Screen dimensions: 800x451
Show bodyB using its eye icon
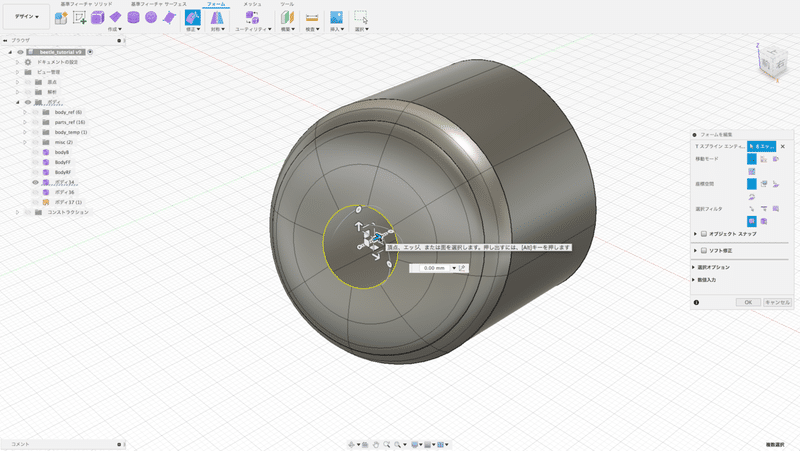click(36, 152)
